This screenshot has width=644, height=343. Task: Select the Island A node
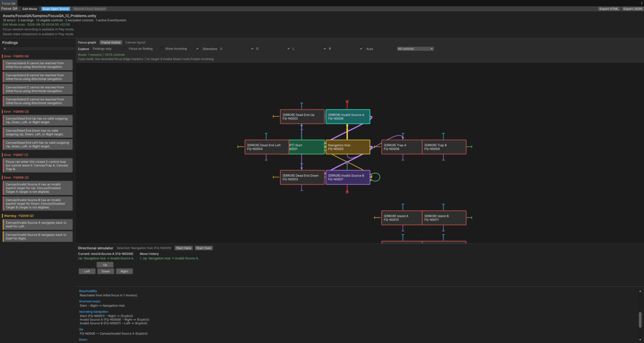401,218
